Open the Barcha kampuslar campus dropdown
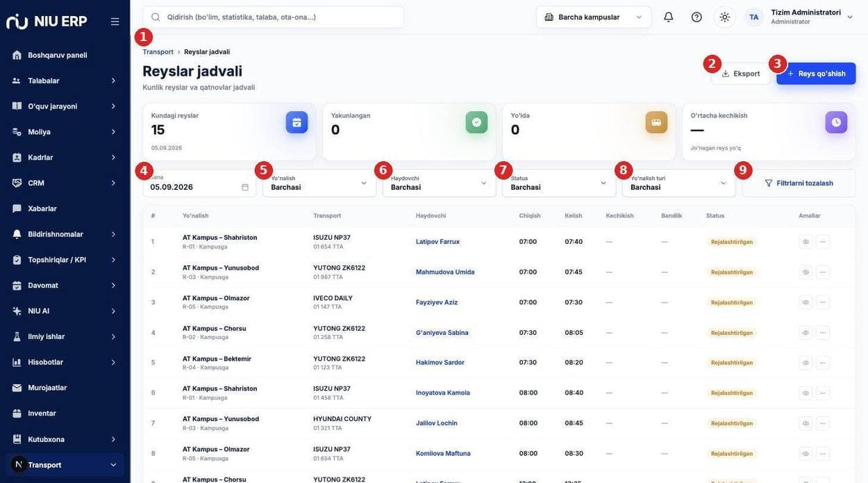This screenshot has width=868, height=483. click(594, 17)
